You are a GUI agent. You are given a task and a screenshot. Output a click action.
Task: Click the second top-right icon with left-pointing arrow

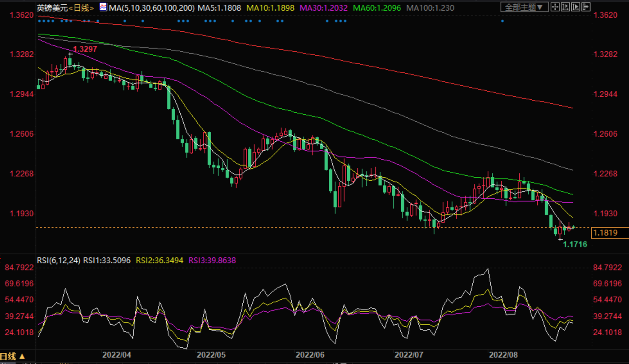point(565,7)
